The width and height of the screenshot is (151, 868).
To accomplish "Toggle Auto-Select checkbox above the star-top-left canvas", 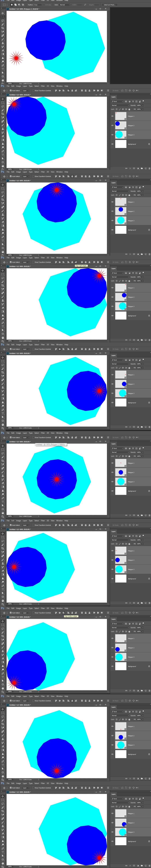I will [10, 91].
